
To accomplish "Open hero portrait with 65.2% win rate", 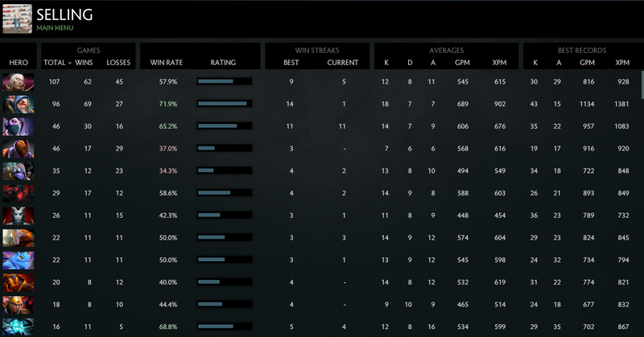I will [x=18, y=126].
